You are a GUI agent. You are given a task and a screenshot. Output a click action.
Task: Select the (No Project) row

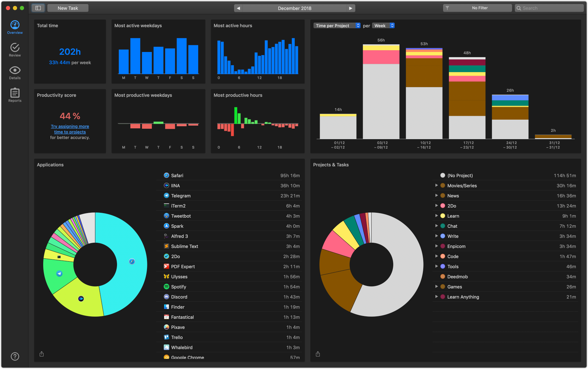pos(505,175)
